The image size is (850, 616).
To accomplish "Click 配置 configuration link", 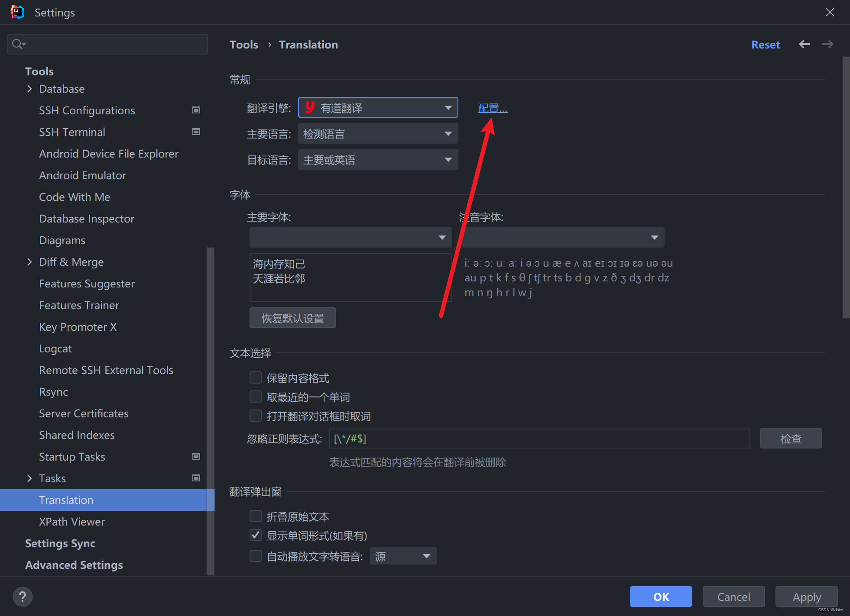I will (x=493, y=108).
